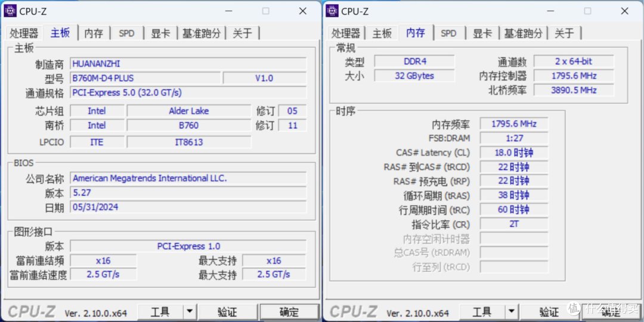644x322 pixels.
Task: Click the Alder Lake chipset value
Action: (x=189, y=111)
